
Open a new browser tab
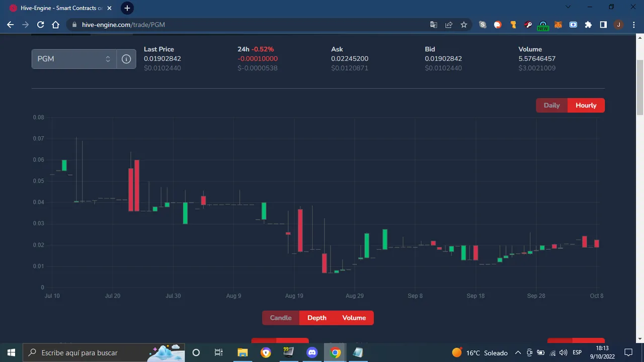click(x=127, y=8)
